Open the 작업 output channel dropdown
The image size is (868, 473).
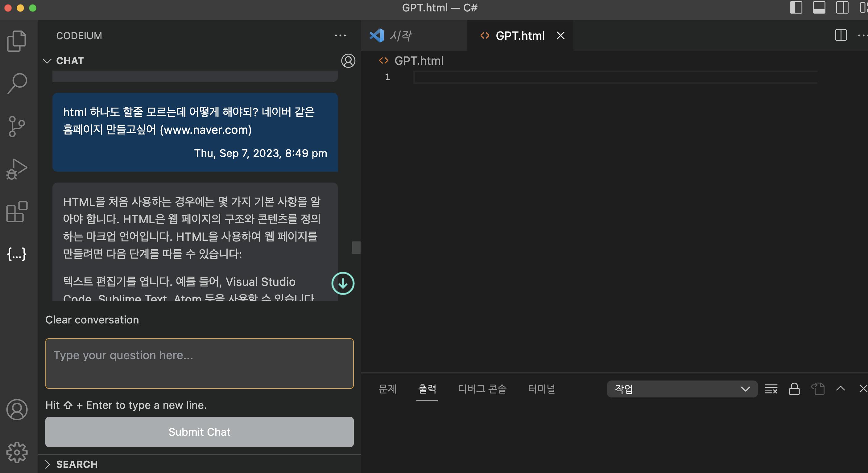click(682, 389)
